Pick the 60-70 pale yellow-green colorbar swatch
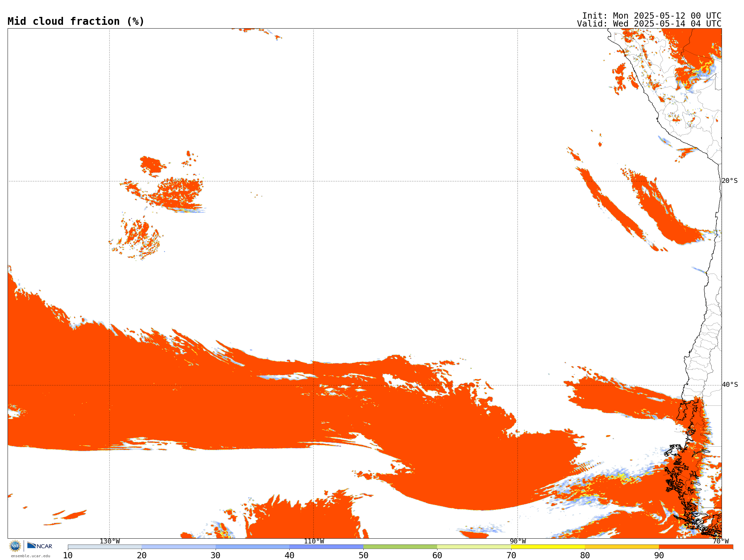This screenshot has height=560, width=744. (474, 547)
